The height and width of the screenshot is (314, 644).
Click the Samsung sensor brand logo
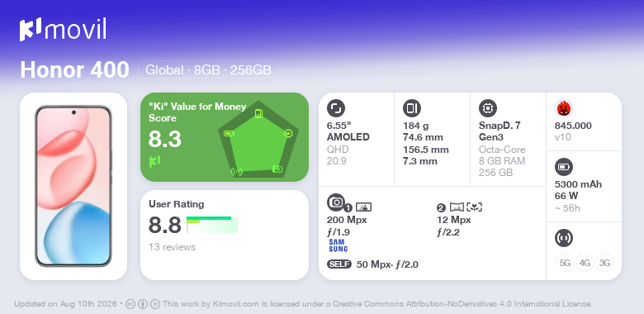tap(338, 245)
